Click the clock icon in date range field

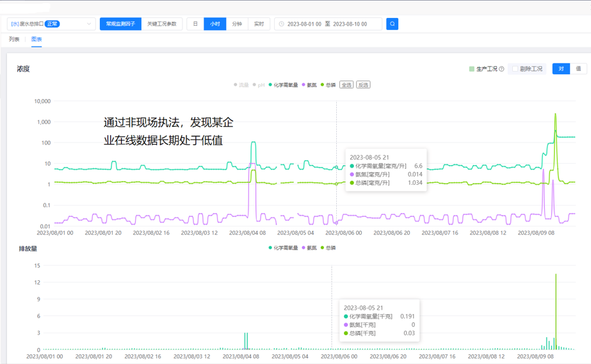(x=281, y=24)
